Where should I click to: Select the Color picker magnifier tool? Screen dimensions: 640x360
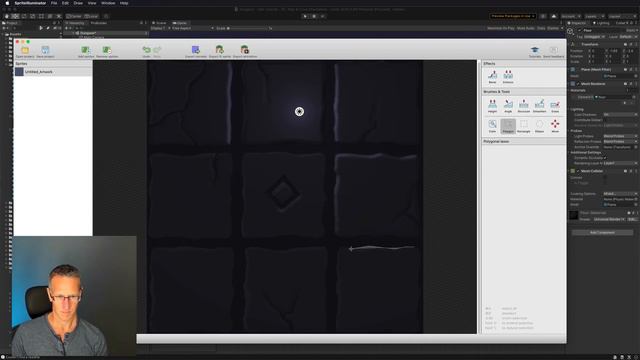(x=492, y=126)
